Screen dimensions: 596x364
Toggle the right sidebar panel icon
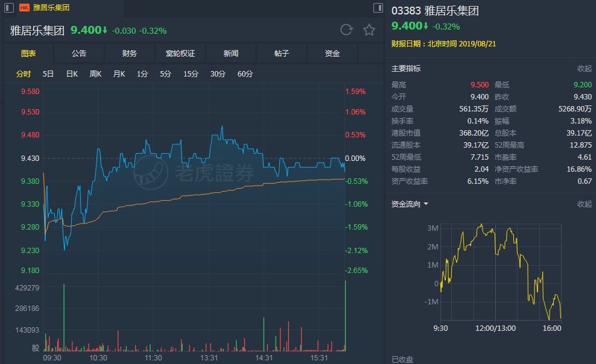tap(378, 8)
